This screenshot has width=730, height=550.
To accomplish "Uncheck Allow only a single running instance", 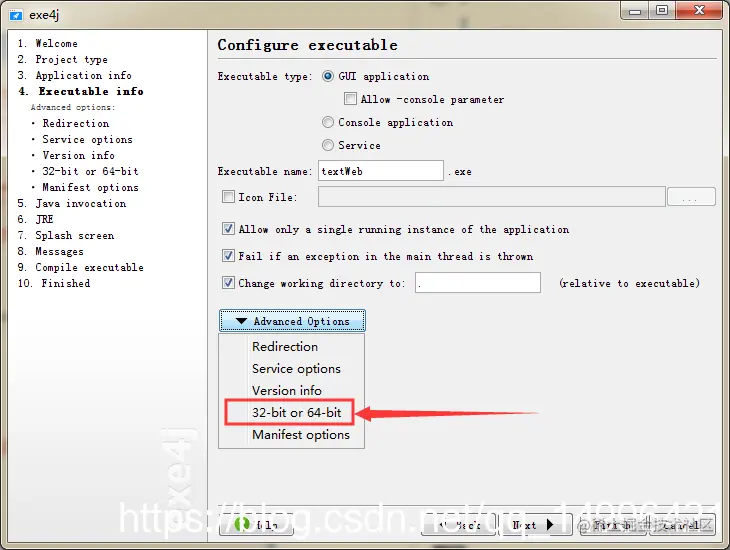I will click(x=228, y=229).
